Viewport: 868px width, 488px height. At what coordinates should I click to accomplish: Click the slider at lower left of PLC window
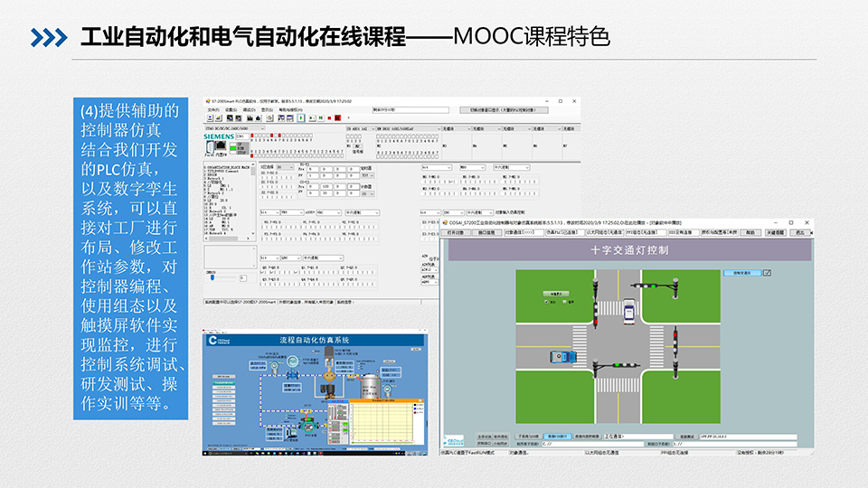click(212, 277)
